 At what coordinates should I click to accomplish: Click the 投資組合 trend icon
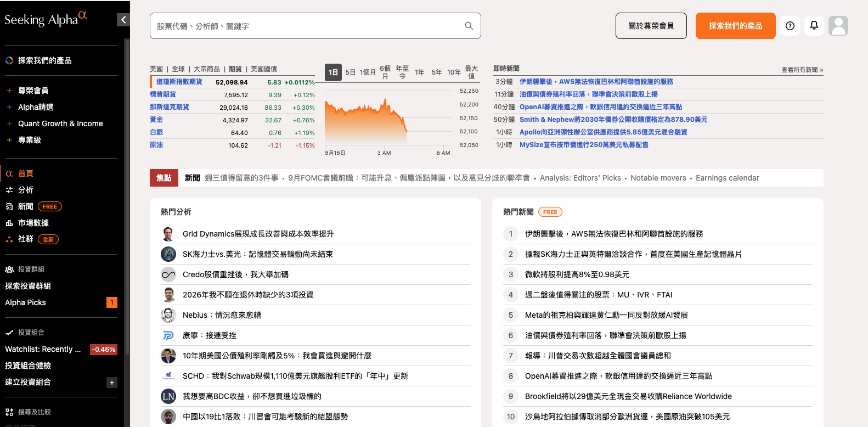point(9,333)
